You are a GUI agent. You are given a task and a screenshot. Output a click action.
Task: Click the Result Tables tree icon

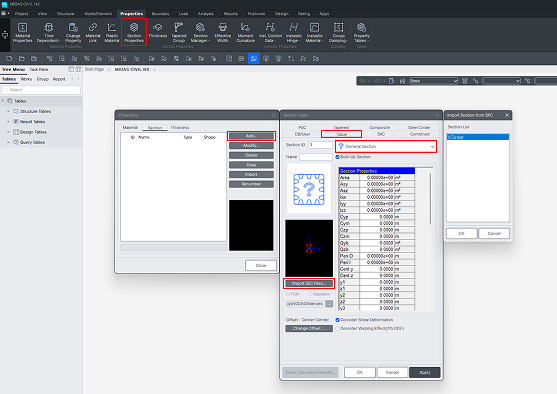click(16, 122)
